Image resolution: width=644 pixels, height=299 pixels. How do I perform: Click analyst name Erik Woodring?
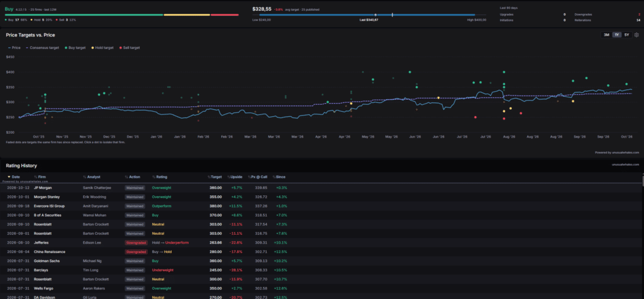coord(94,197)
